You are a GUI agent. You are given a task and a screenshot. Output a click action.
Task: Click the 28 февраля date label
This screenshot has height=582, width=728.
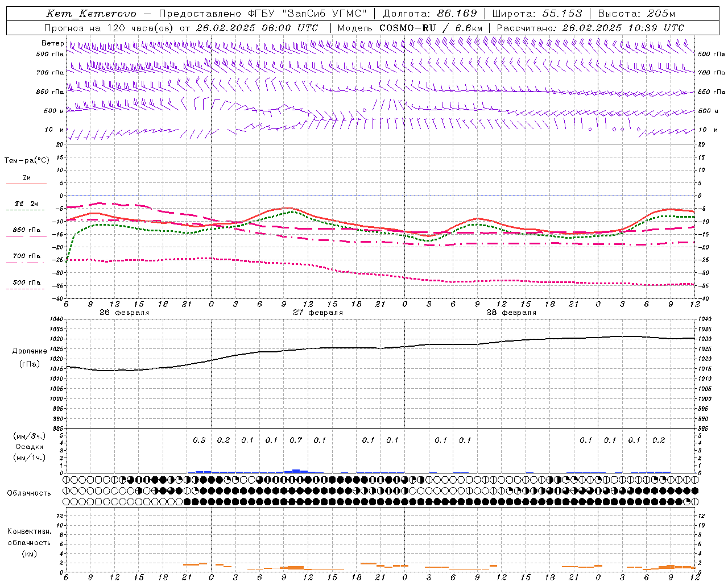pos(511,313)
